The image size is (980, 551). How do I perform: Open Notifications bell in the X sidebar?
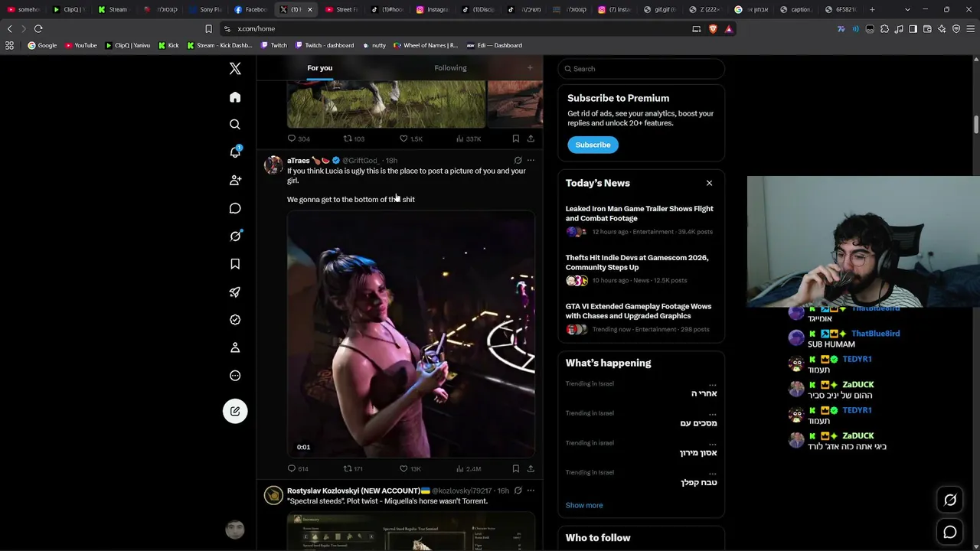click(235, 152)
